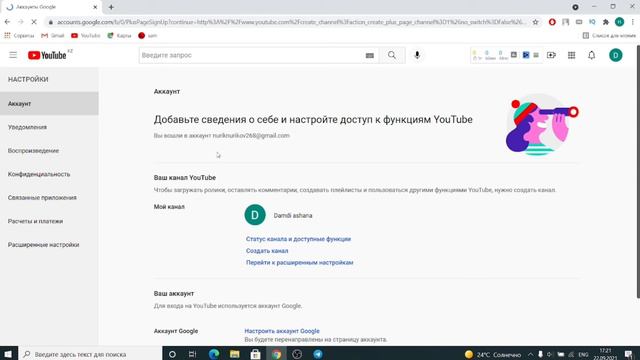Open Telegram from the taskbar

[318, 354]
